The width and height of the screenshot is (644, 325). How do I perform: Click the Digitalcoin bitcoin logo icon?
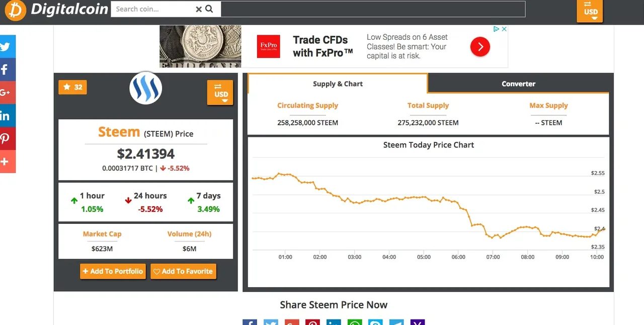(x=15, y=11)
